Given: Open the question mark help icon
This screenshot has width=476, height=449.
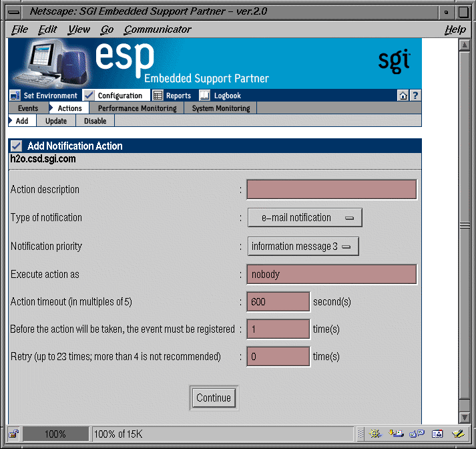Looking at the screenshot, I should (x=415, y=96).
